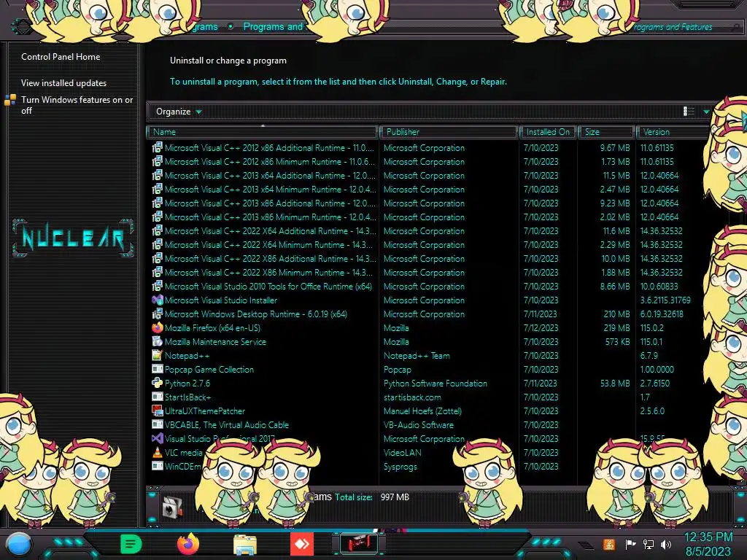Click the VB-Audio Software publisher cell

[419, 424]
